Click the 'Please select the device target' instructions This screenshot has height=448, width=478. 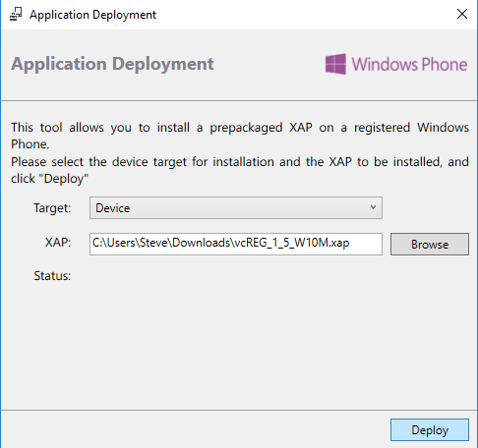240,170
